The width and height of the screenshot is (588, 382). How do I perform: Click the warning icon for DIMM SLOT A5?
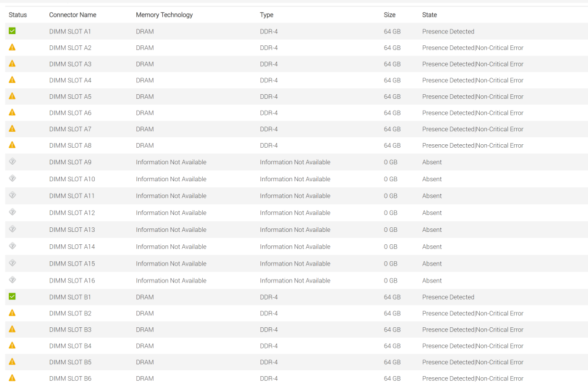(12, 96)
